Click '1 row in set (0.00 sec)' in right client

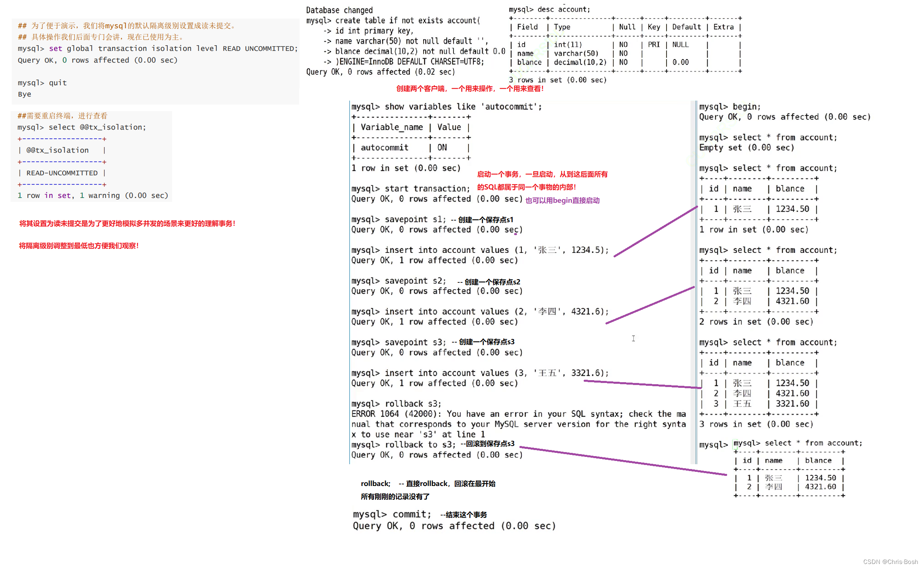[753, 230]
